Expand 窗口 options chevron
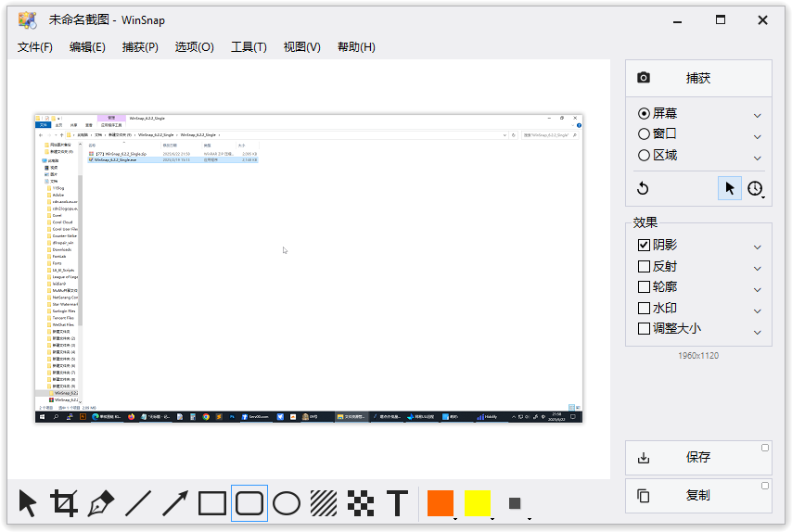Screen dimensions: 792x532 757,137
